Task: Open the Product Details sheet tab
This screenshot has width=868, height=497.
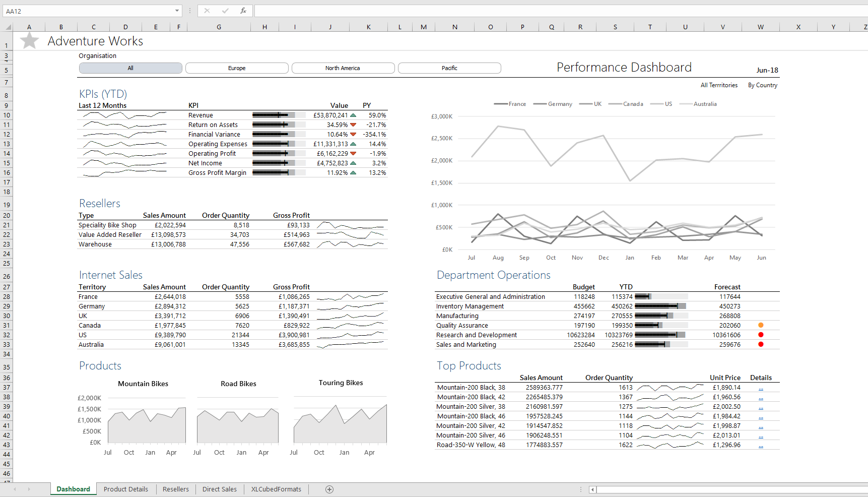Action: point(126,489)
